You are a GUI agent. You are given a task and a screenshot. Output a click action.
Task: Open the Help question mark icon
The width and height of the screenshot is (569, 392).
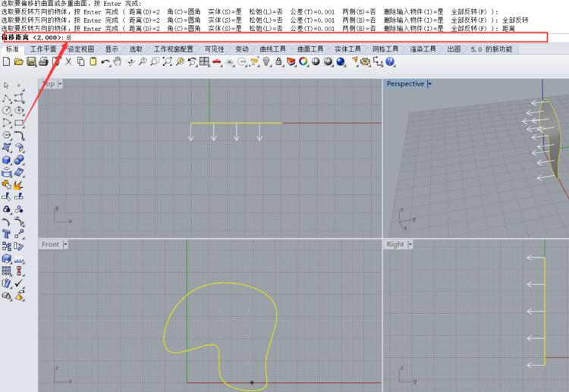pos(389,61)
